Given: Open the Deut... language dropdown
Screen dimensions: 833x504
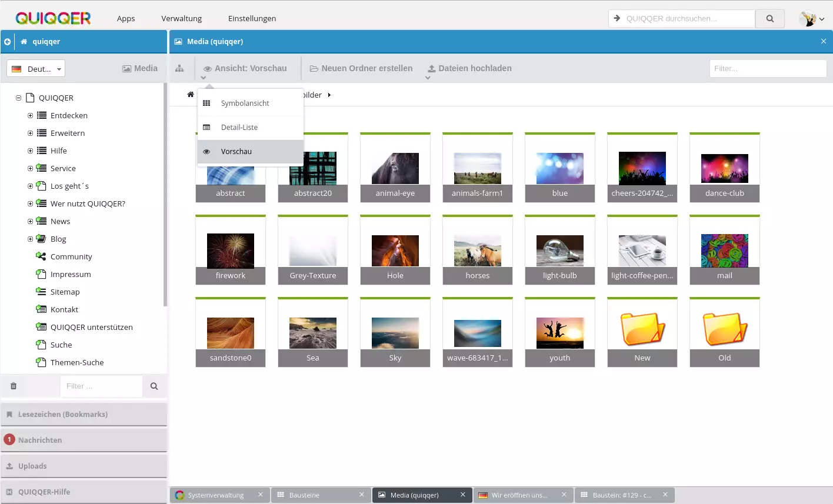Looking at the screenshot, I should tap(36, 69).
